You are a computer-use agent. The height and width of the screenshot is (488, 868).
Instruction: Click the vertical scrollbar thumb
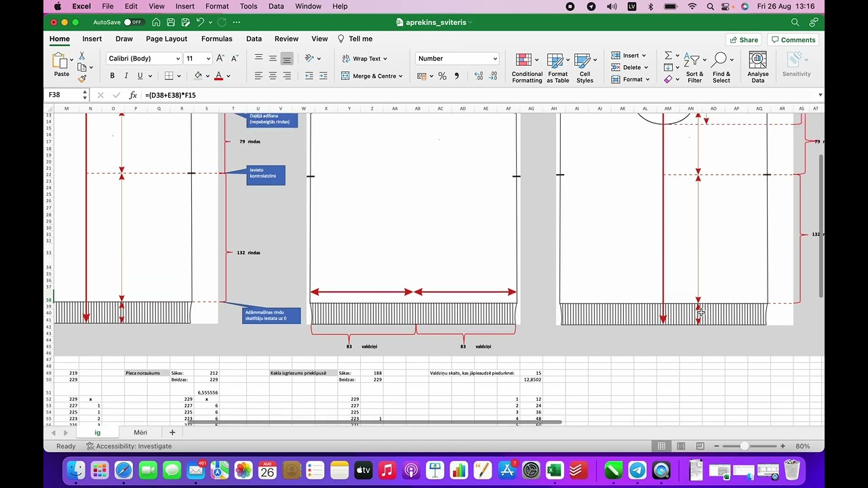pos(821,226)
